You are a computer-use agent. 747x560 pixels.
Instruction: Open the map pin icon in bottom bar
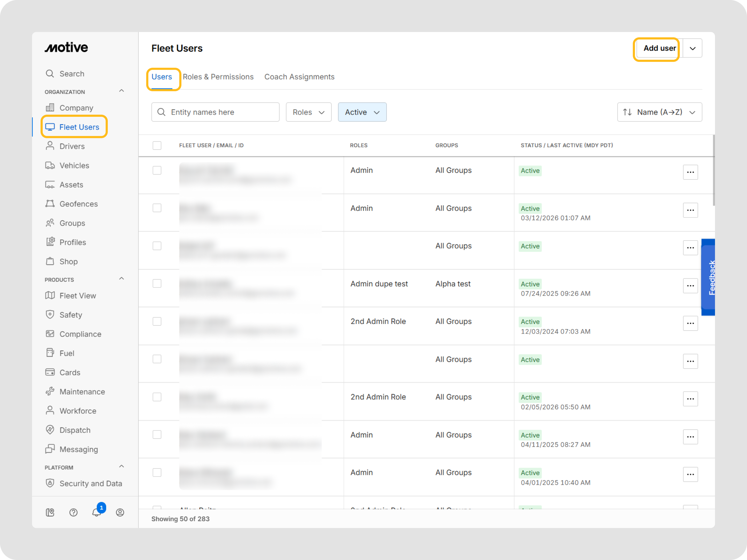click(x=50, y=513)
